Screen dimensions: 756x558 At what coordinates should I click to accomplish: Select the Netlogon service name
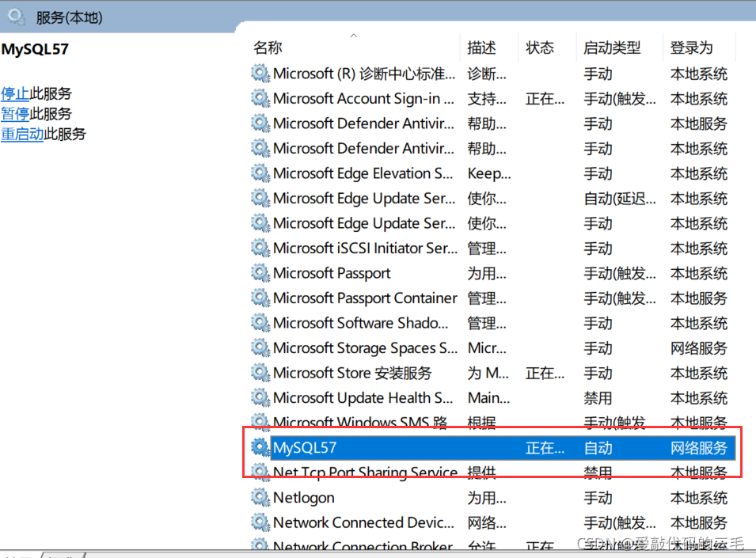click(x=304, y=498)
